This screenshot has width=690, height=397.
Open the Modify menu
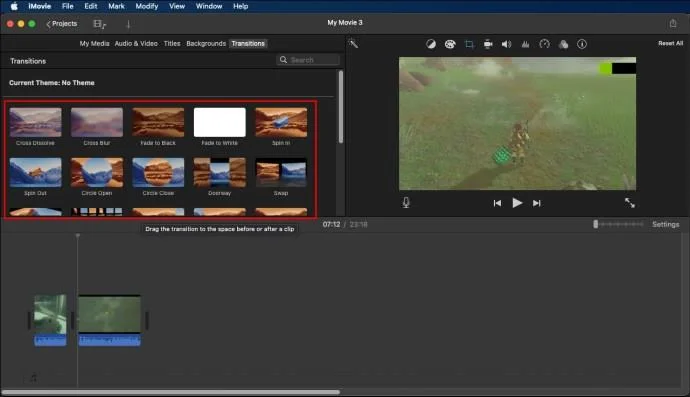147,6
